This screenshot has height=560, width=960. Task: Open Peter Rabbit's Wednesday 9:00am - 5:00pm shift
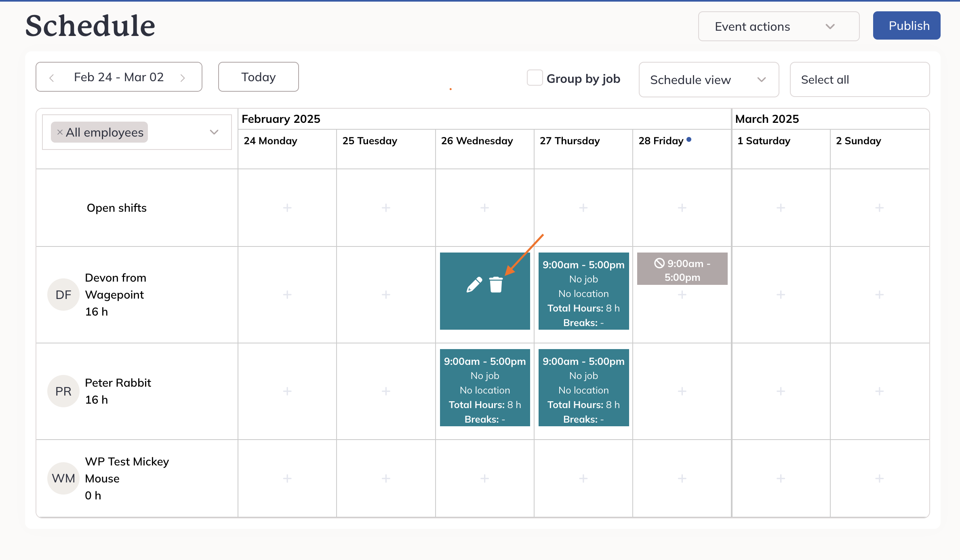pyautogui.click(x=485, y=387)
